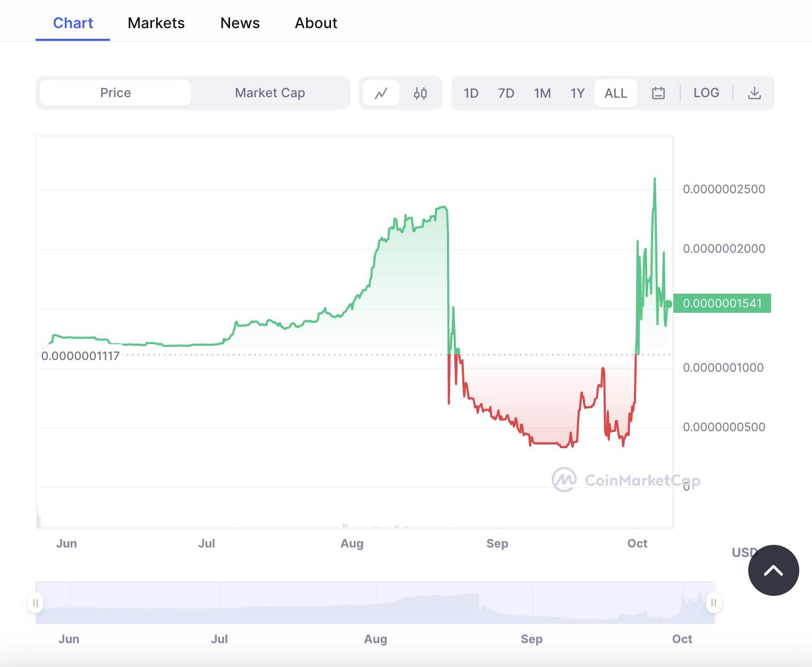Click the green current price dot
812x667 pixels.
coord(669,304)
